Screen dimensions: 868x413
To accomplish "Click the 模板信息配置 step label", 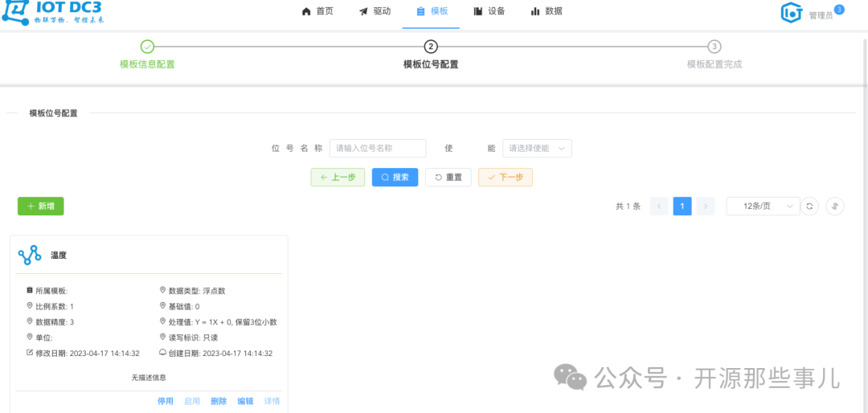I will (147, 64).
